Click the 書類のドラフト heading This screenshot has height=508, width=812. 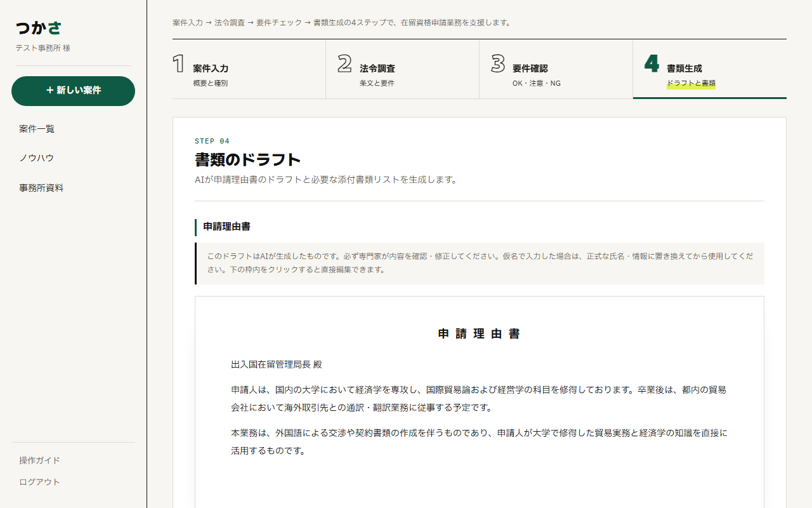(x=247, y=159)
